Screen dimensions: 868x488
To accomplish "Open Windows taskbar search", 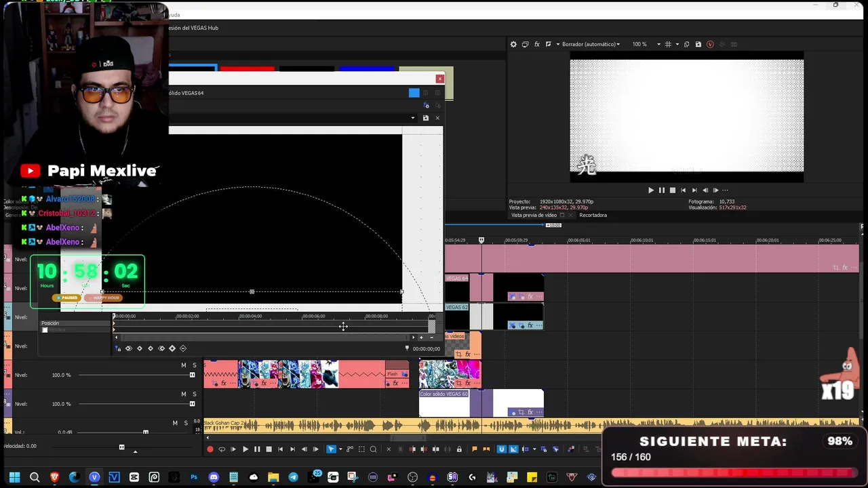I will (35, 477).
